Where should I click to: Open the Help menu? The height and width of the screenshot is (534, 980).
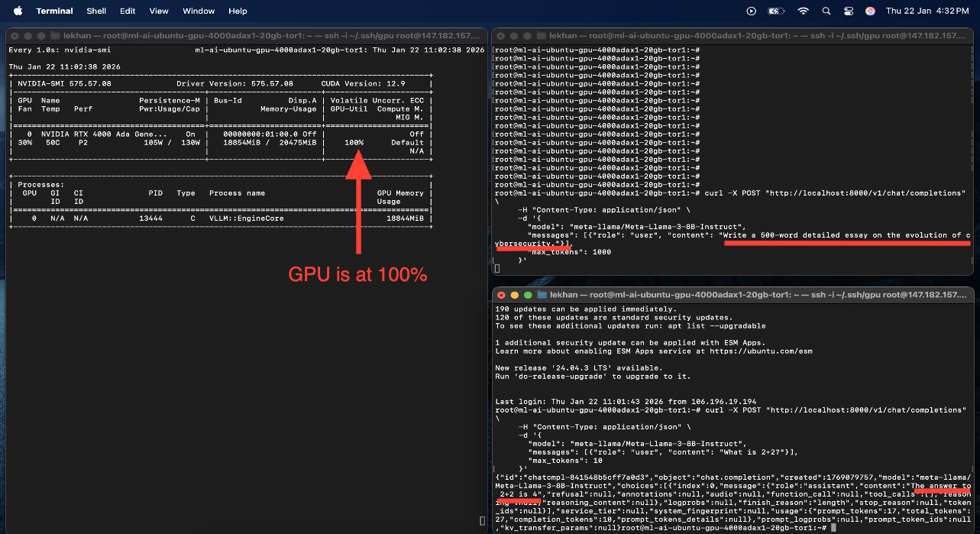pyautogui.click(x=238, y=11)
